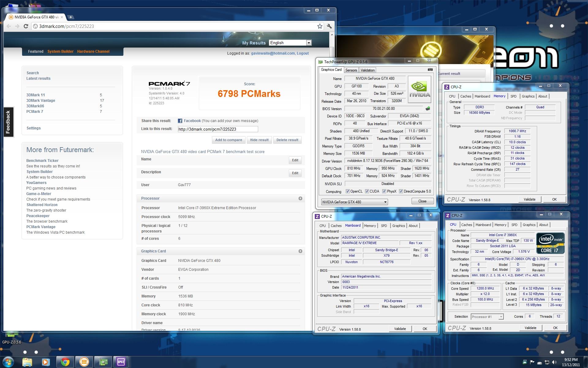
Task: Click the Delete result button
Action: coord(287,140)
